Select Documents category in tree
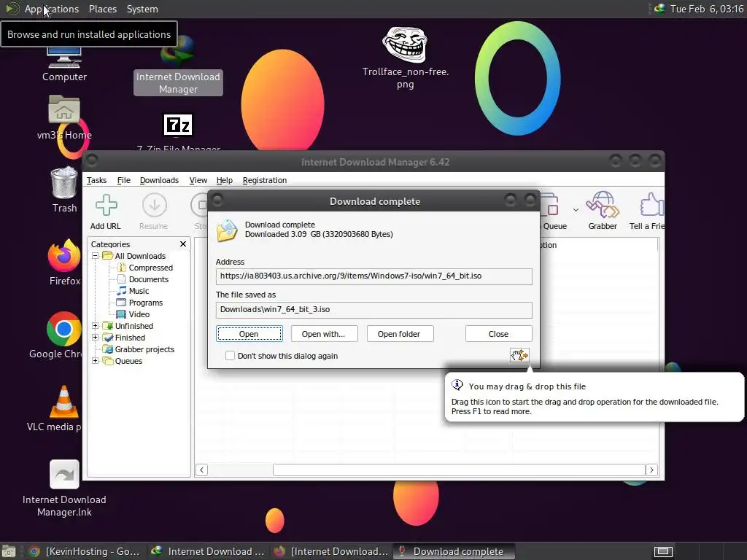This screenshot has height=560, width=747. 148,279
